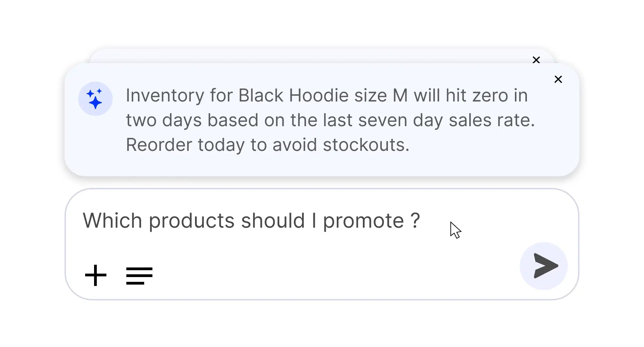Image resolution: width=644 pixels, height=347 pixels.
Task: Open the inventory alert message text
Action: [x=330, y=120]
